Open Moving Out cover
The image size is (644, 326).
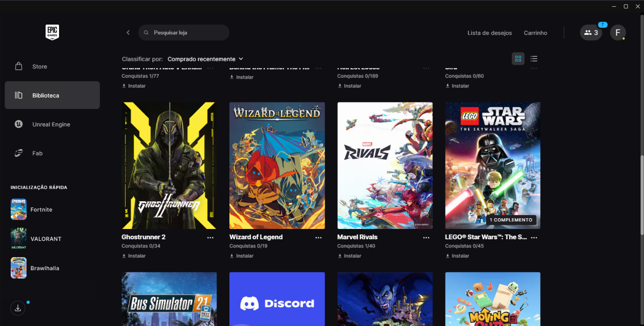pyautogui.click(x=493, y=299)
